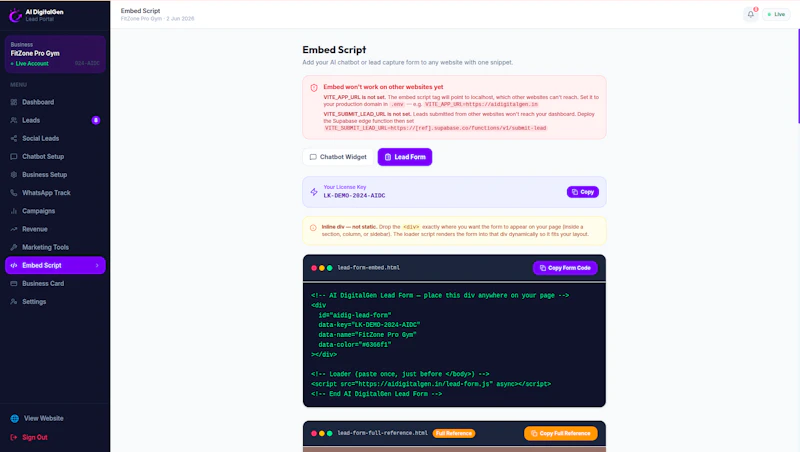Screen dimensions: 800x452
Task: Click the Business Card icon
Action: pos(14,284)
